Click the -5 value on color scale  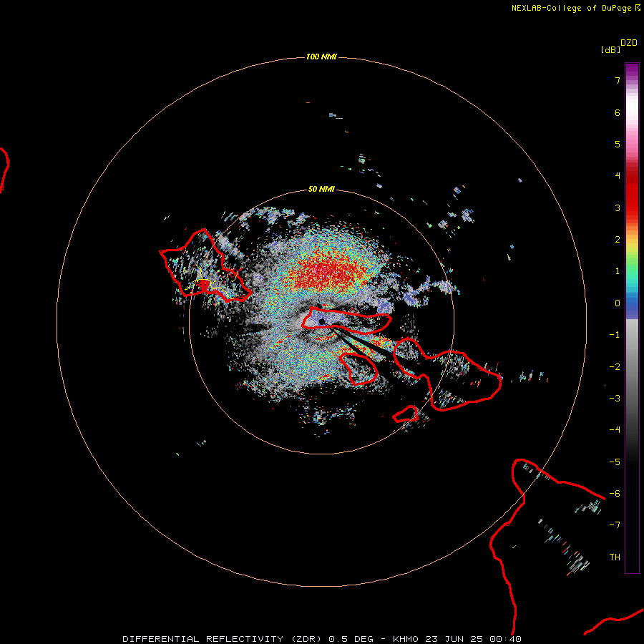coord(615,462)
